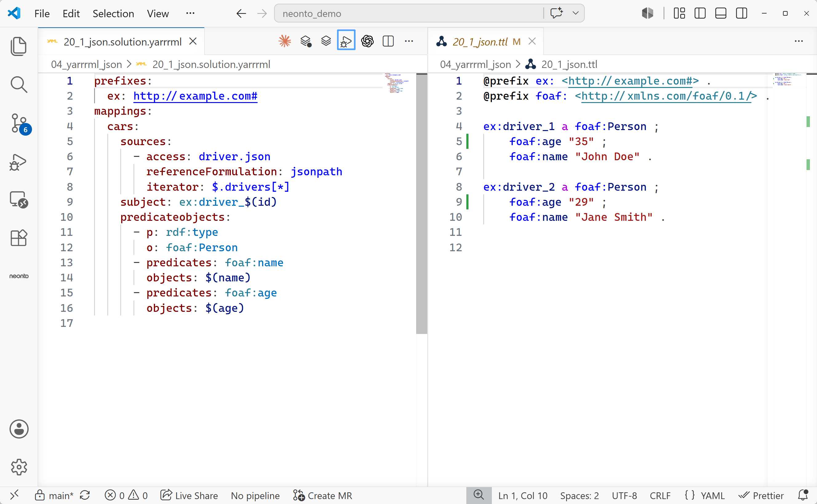Click the main* branch in status bar
Image resolution: width=817 pixels, height=504 pixels.
[x=55, y=496]
